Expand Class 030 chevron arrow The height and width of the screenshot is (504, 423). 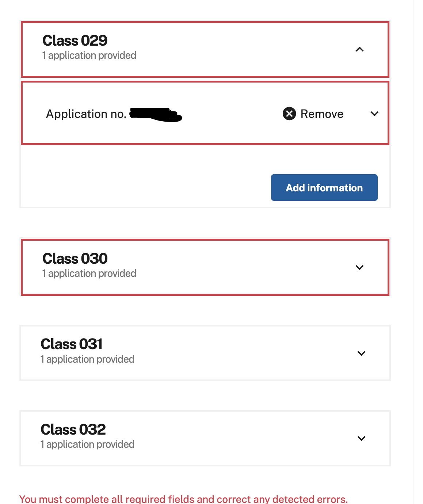pos(359,267)
